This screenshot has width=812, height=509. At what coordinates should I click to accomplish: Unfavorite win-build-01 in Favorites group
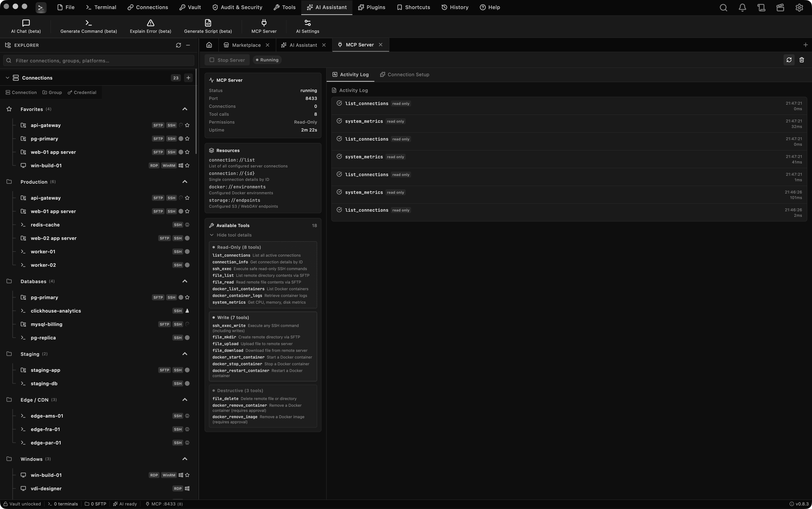coord(187,166)
